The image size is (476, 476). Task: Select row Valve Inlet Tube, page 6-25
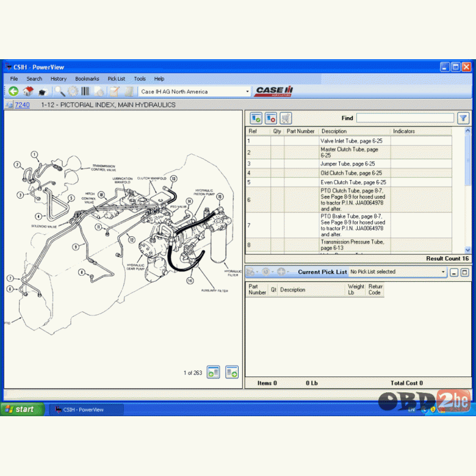(348, 141)
